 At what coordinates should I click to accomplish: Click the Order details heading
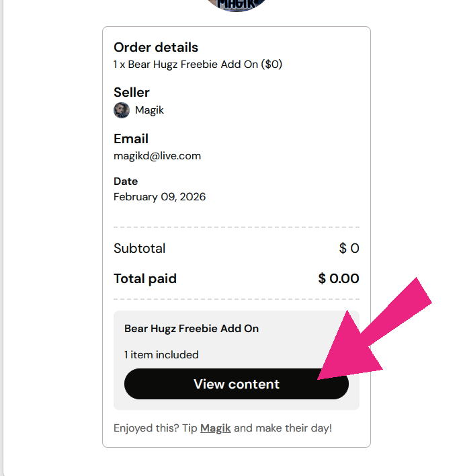click(156, 47)
